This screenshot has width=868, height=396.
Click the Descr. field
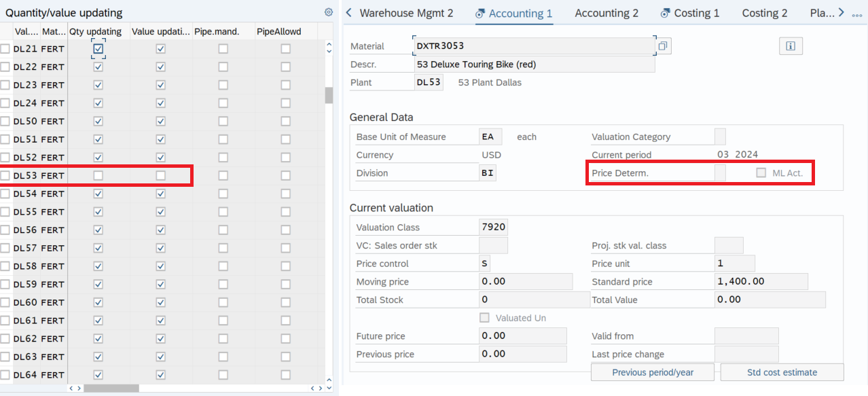(x=535, y=65)
